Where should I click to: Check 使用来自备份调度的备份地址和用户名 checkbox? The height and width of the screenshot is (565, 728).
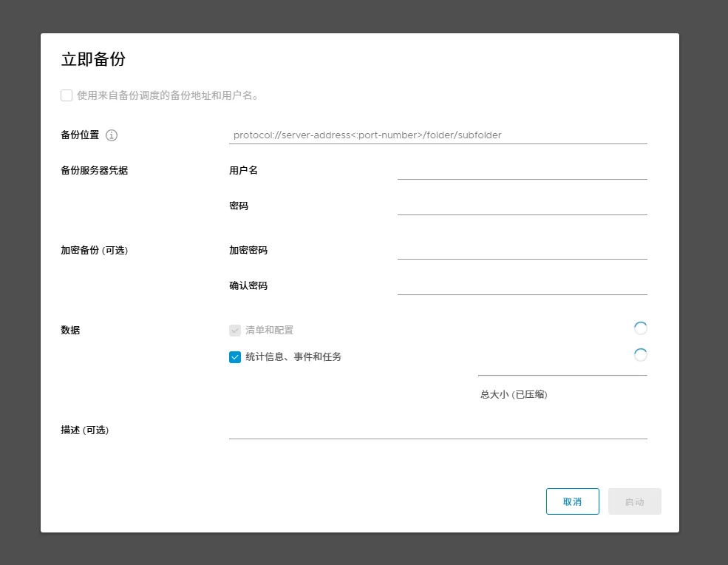point(67,95)
